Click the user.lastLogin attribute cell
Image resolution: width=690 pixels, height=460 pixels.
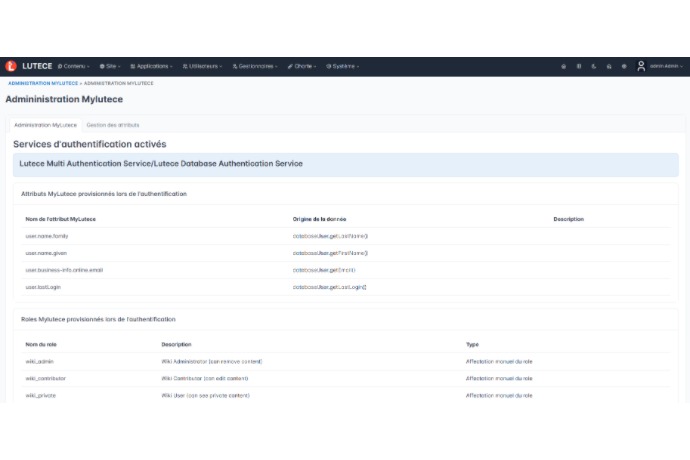click(x=43, y=287)
